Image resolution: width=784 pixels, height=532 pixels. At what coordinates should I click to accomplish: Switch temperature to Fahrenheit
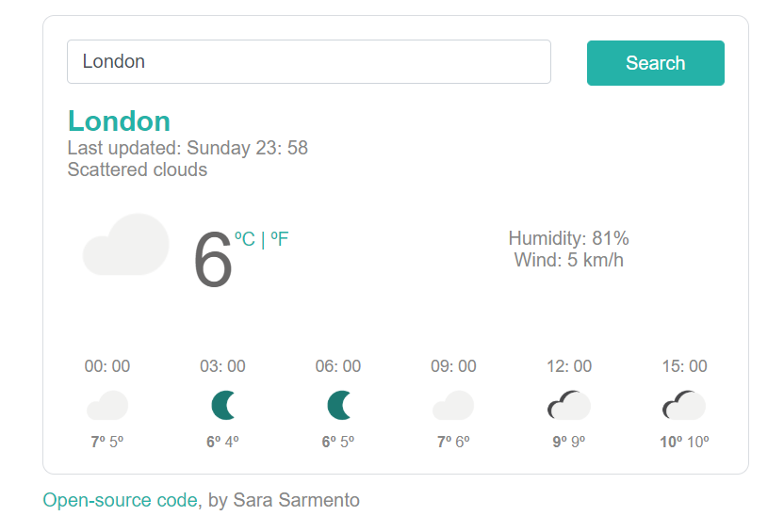point(280,239)
